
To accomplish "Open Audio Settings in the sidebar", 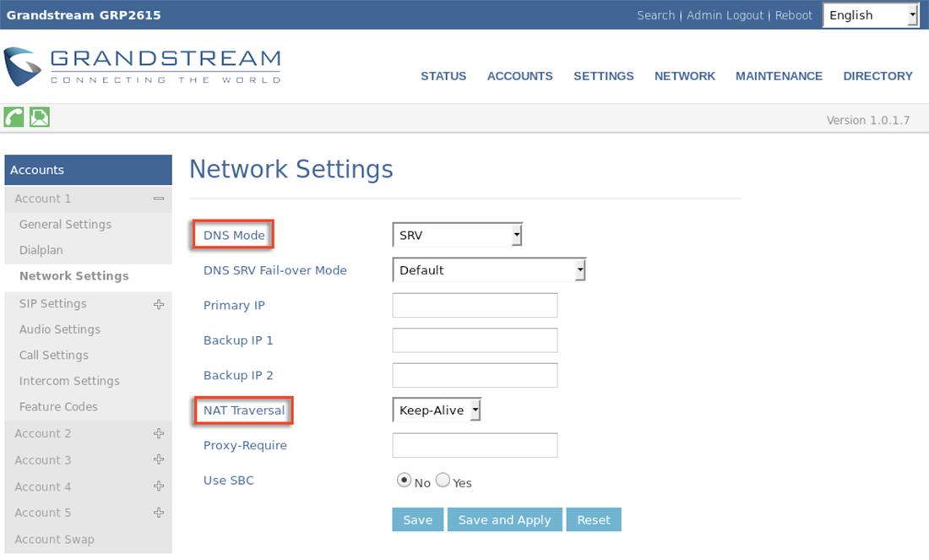I will (60, 329).
